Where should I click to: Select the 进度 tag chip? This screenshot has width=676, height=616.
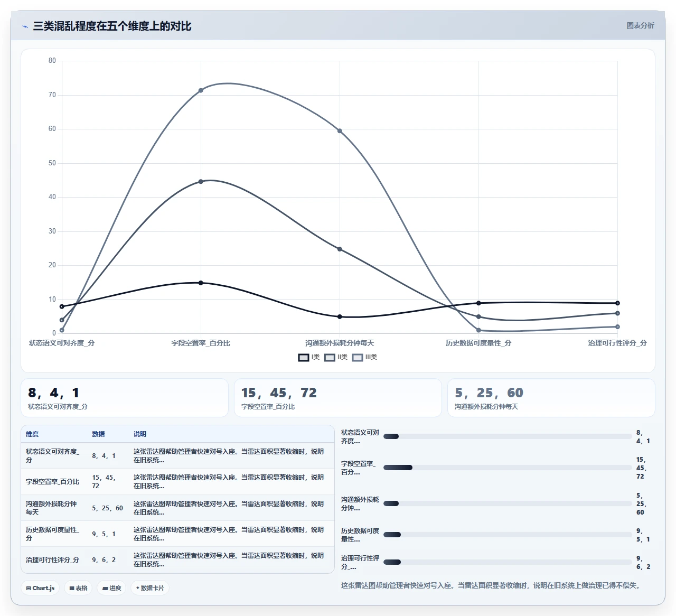coord(111,588)
